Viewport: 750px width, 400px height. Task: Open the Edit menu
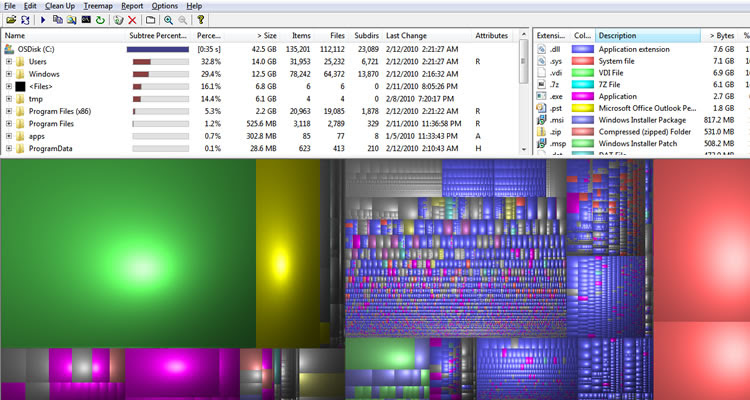pos(30,6)
